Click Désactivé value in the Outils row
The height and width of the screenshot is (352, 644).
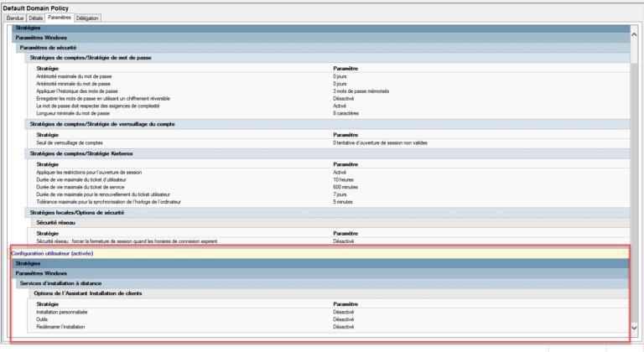pyautogui.click(x=343, y=319)
